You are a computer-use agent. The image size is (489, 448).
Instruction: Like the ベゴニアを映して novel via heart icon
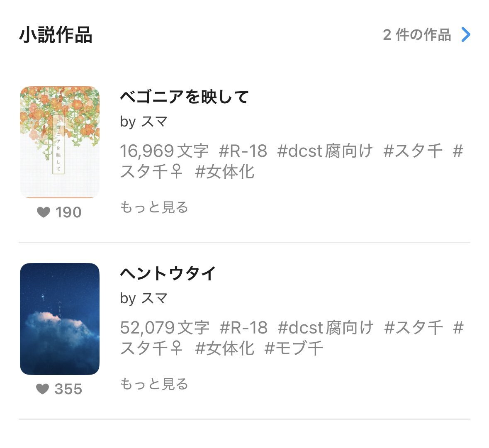(x=44, y=212)
